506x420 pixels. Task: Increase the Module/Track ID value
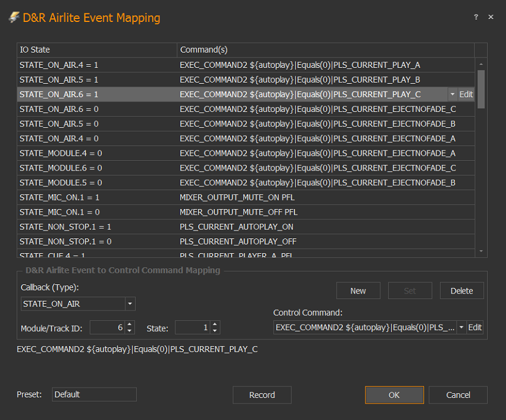(x=130, y=324)
